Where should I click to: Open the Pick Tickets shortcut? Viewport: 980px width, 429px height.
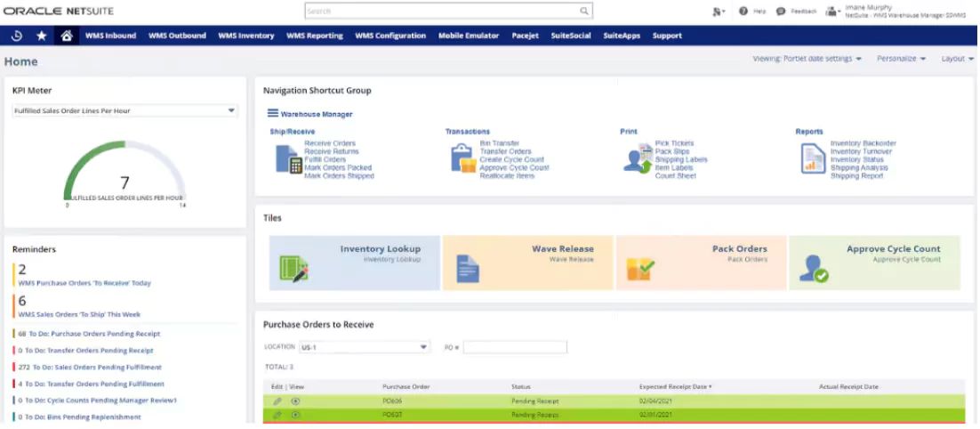tap(674, 143)
